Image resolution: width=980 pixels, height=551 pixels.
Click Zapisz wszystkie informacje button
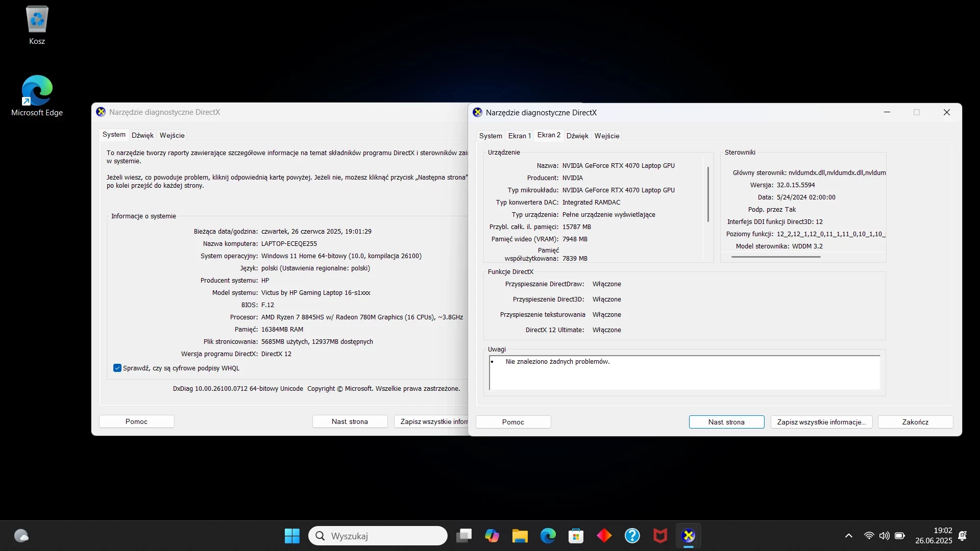[821, 422]
